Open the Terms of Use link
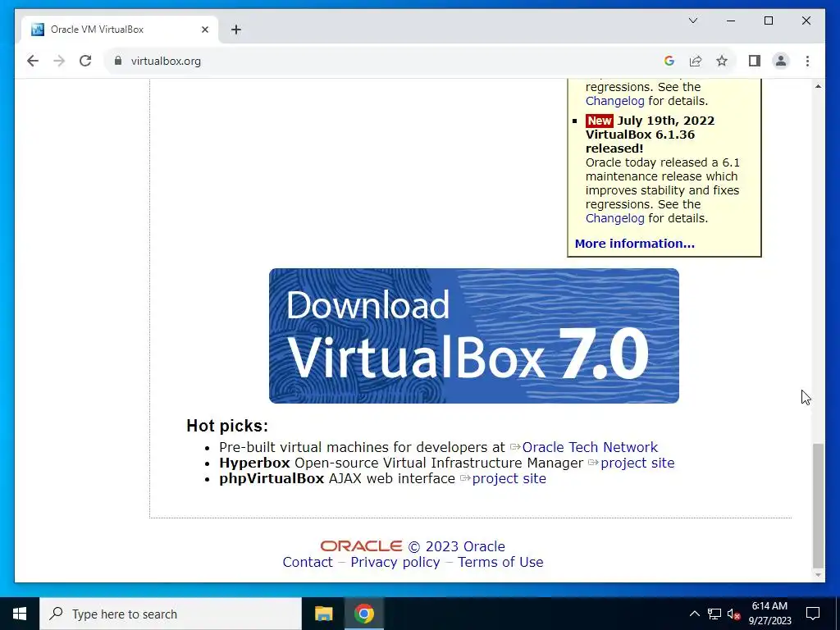The width and height of the screenshot is (840, 630). (500, 562)
